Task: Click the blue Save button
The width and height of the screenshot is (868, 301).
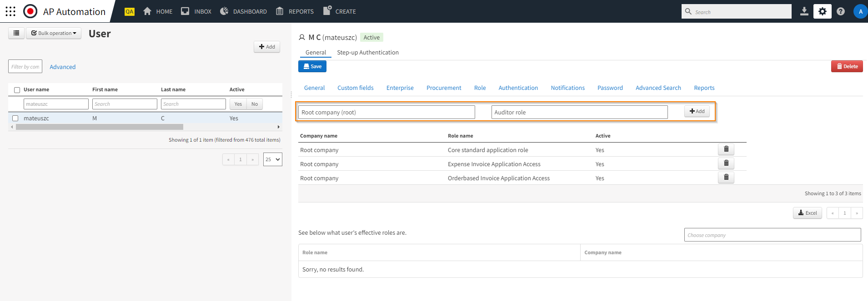Action: click(x=312, y=66)
